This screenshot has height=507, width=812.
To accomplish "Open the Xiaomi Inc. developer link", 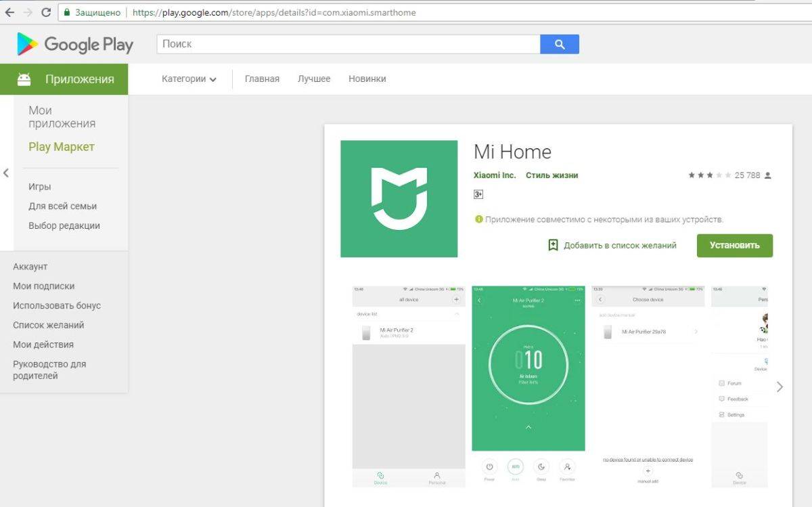I will tap(495, 175).
